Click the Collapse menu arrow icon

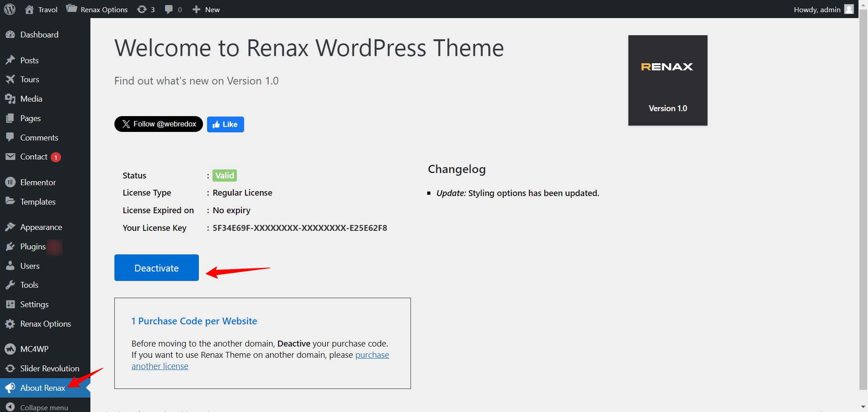pyautogui.click(x=10, y=407)
